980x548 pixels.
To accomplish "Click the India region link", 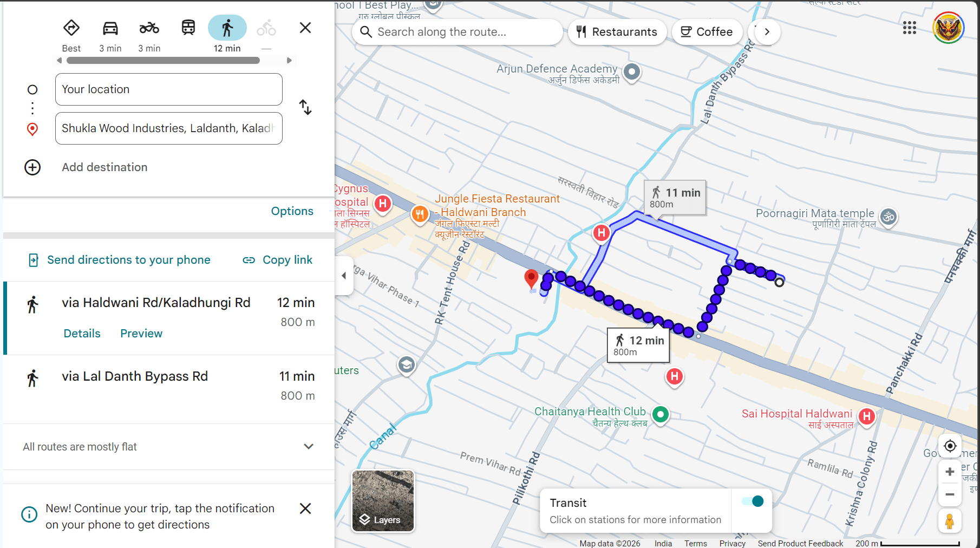I will (x=663, y=543).
